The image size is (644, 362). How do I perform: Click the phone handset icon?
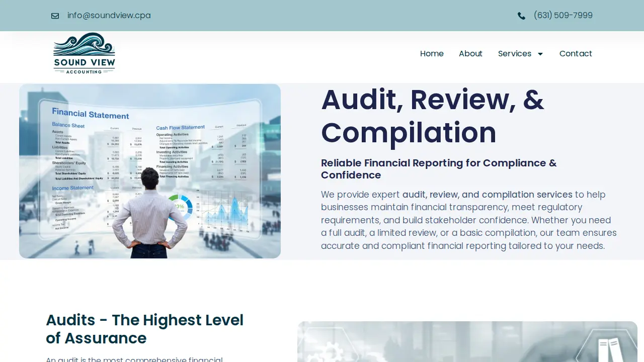point(521,16)
